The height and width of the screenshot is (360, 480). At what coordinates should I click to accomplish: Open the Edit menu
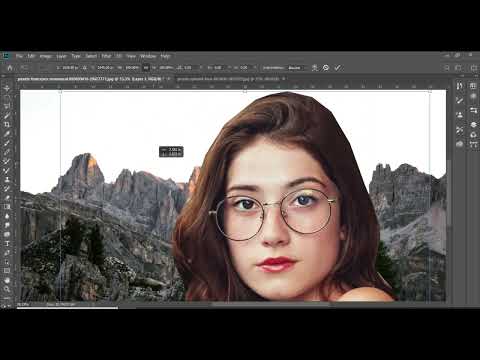[31, 56]
